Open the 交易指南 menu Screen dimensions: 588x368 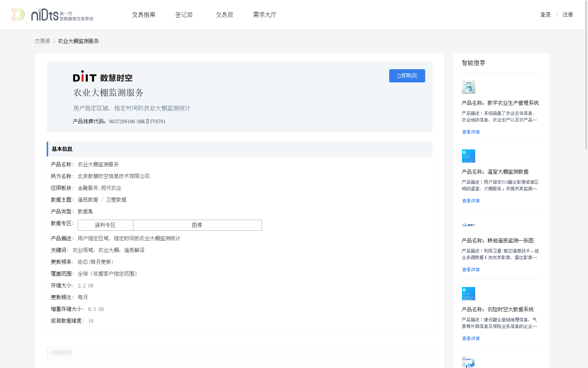(x=144, y=15)
